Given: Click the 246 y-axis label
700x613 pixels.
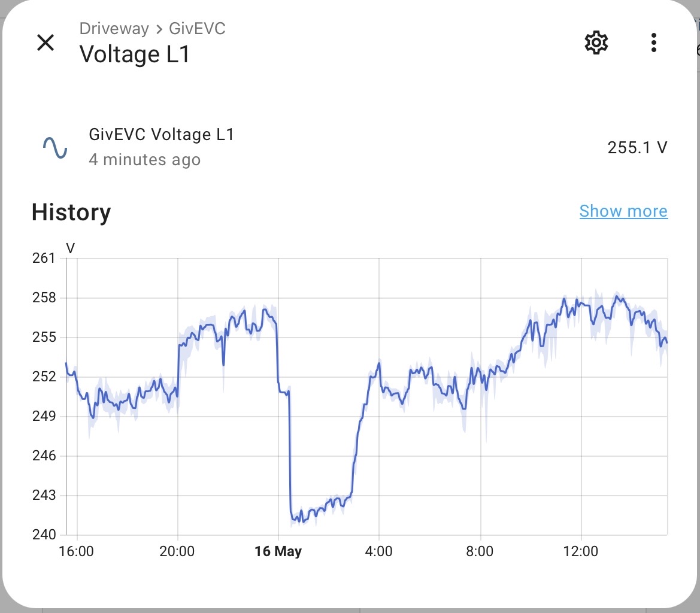Looking at the screenshot, I should [44, 456].
